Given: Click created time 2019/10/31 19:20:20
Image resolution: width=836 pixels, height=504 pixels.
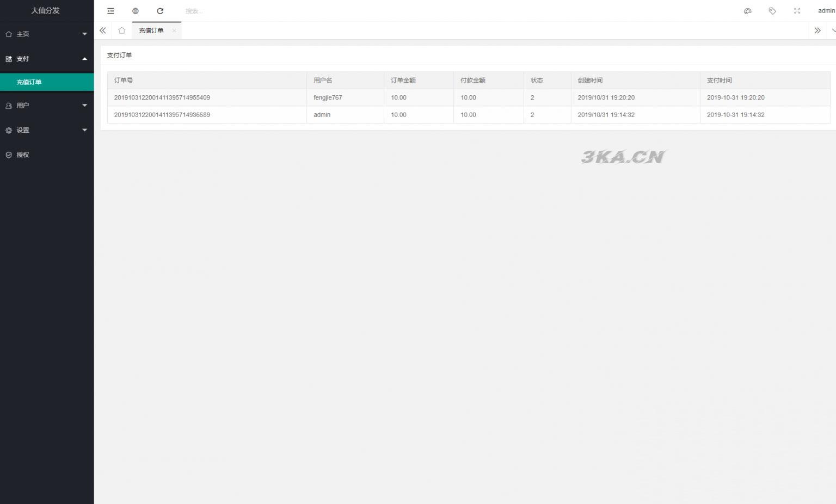Looking at the screenshot, I should point(606,97).
